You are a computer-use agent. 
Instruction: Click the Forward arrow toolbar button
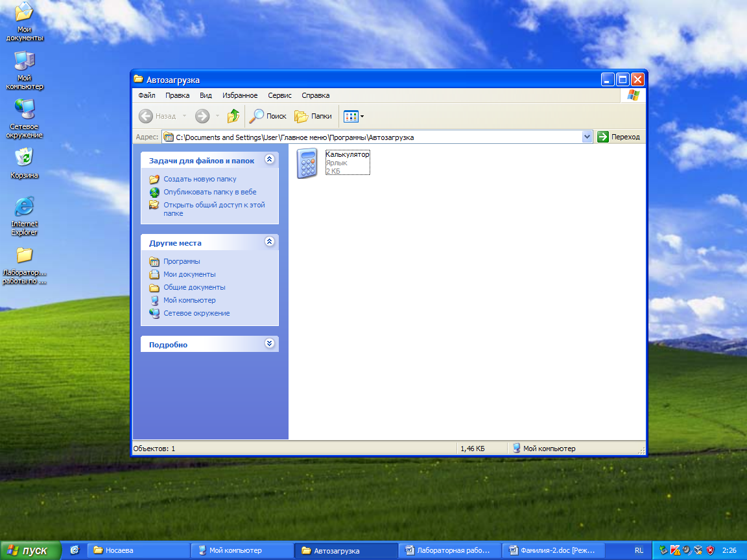tap(202, 116)
